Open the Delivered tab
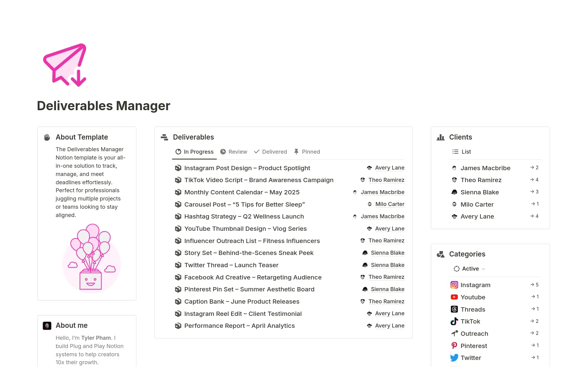Screen dimensions: 588x367 (270, 152)
